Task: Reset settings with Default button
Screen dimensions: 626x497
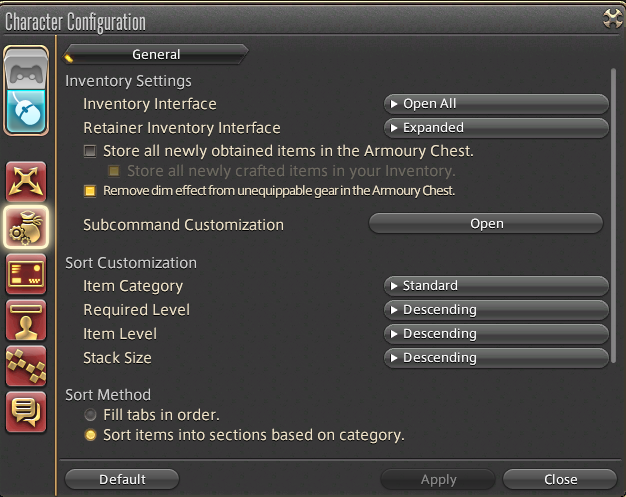Action: click(x=122, y=479)
